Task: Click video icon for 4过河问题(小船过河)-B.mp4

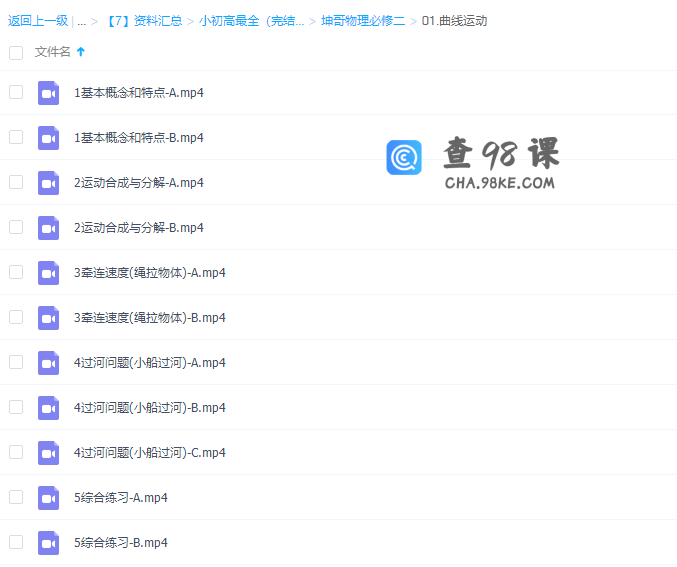Action: pyautogui.click(x=48, y=407)
